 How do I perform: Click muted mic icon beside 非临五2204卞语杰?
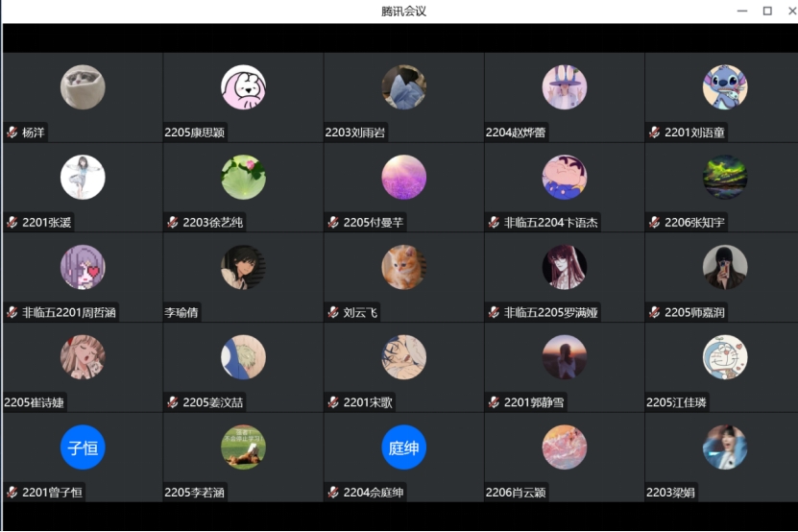pyautogui.click(x=495, y=223)
